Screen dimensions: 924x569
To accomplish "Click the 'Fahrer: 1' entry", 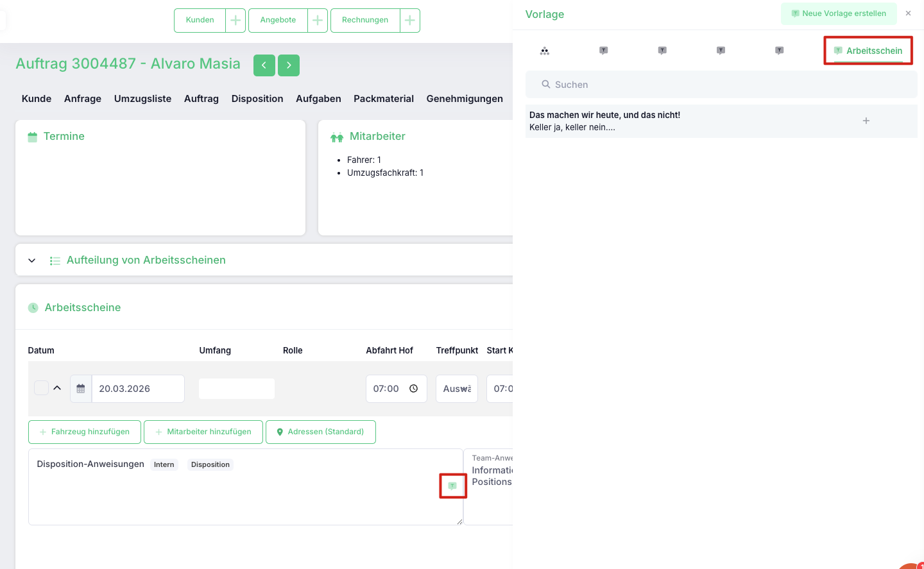I will 364,160.
